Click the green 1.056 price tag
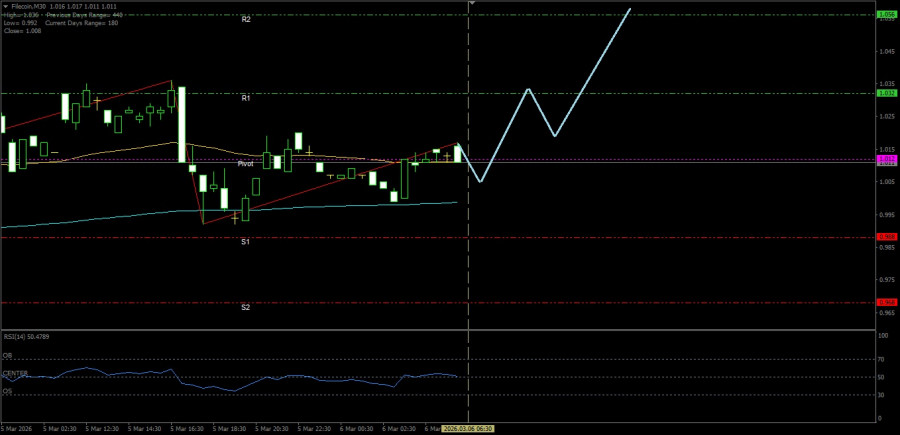Image resolution: width=900 pixels, height=435 pixels. click(x=886, y=15)
